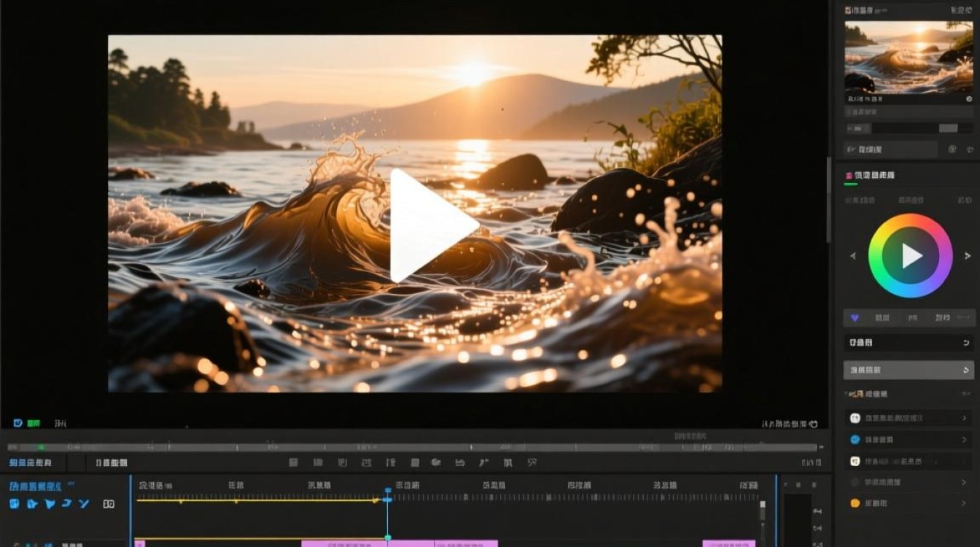Select the pink clip just left of the playhead
The height and width of the screenshot is (547, 980).
point(344,543)
